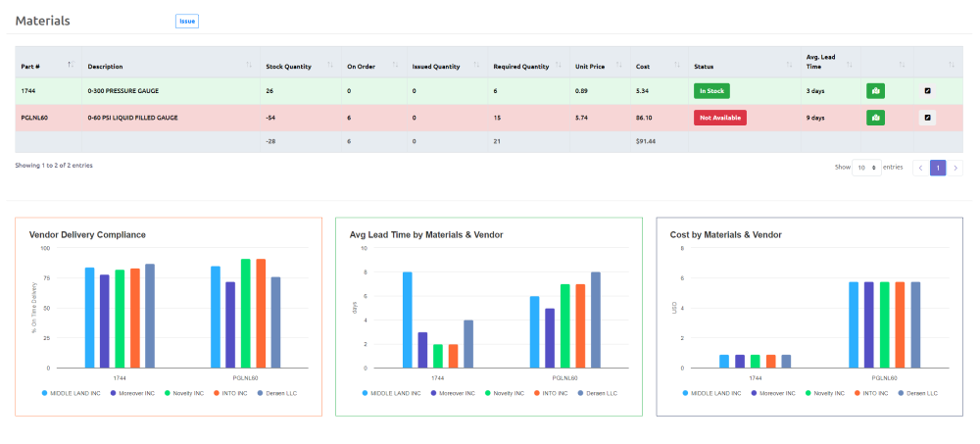The image size is (980, 444).
Task: Sort by Issued Quantity column arrows
Action: click(476, 65)
